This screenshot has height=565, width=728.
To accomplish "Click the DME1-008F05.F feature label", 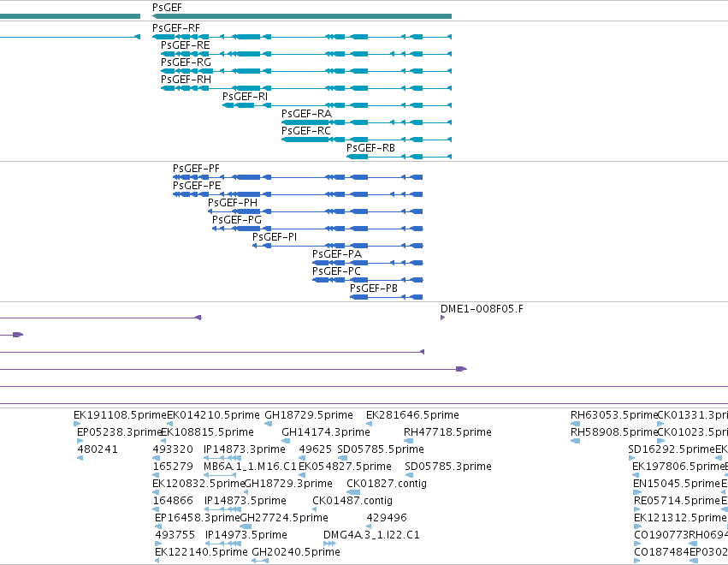I will coord(482,309).
